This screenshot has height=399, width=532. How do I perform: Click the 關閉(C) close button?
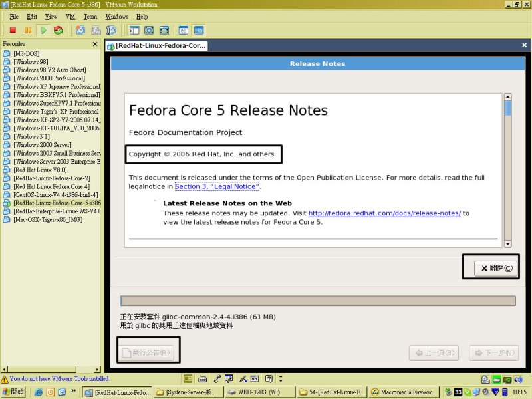tap(495, 268)
